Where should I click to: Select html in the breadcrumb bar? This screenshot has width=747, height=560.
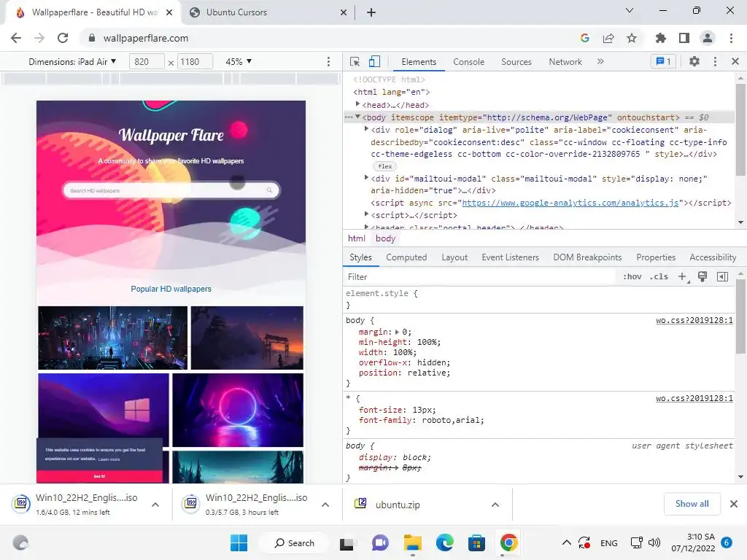356,238
